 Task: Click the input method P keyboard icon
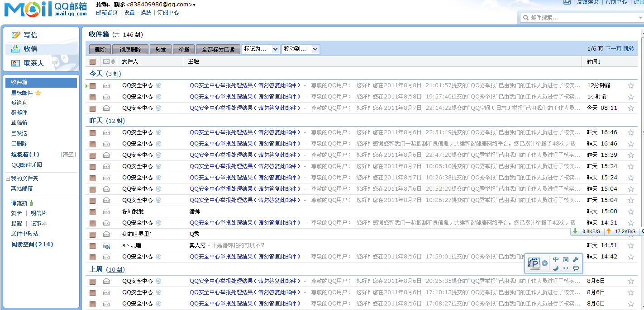[x=534, y=263]
